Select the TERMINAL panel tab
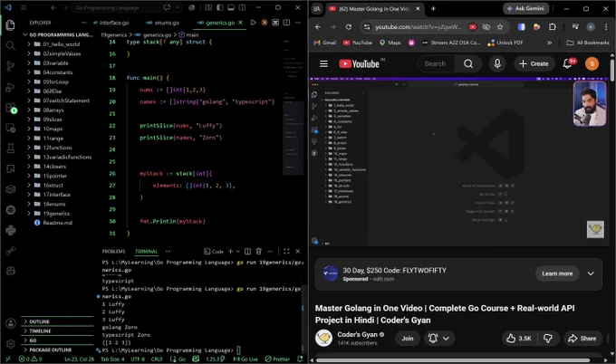The width and height of the screenshot is (616, 364). (x=146, y=252)
